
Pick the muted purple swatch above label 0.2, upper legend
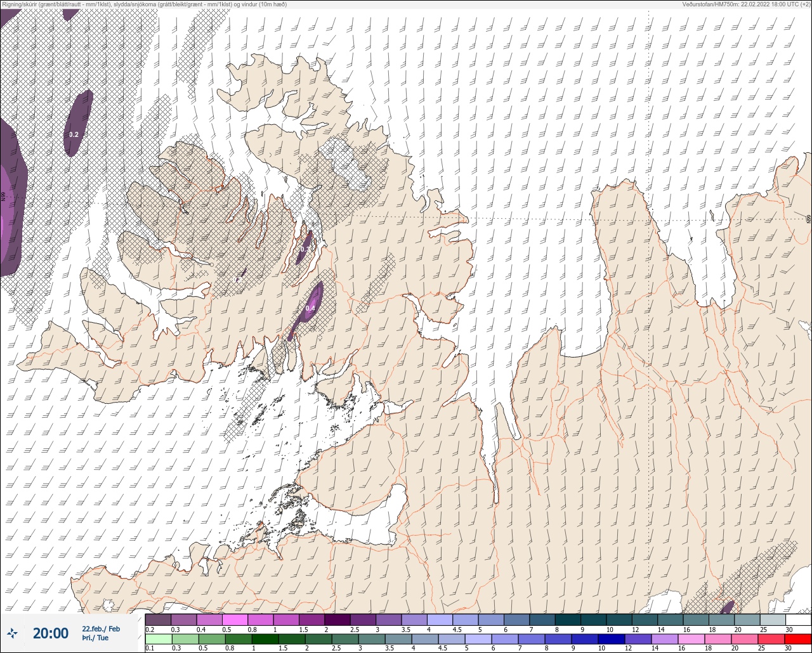point(158,619)
